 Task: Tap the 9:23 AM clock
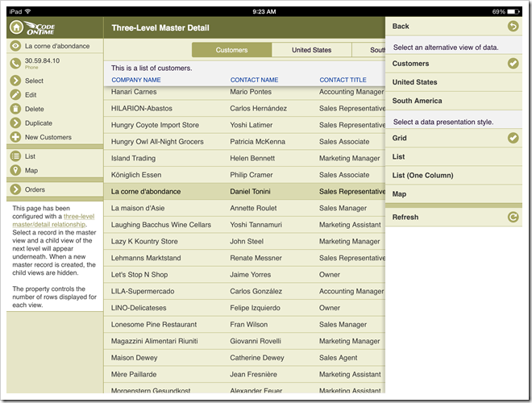264,11
